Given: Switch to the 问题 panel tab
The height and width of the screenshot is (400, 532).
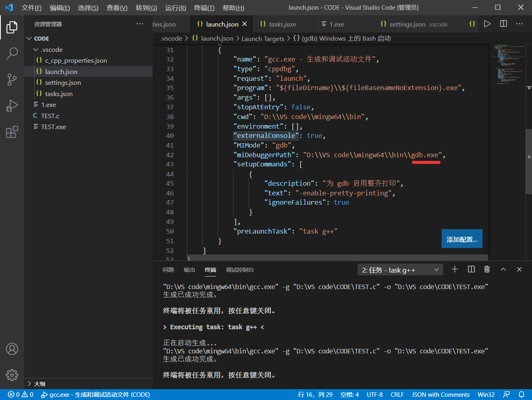Looking at the screenshot, I should (x=168, y=270).
